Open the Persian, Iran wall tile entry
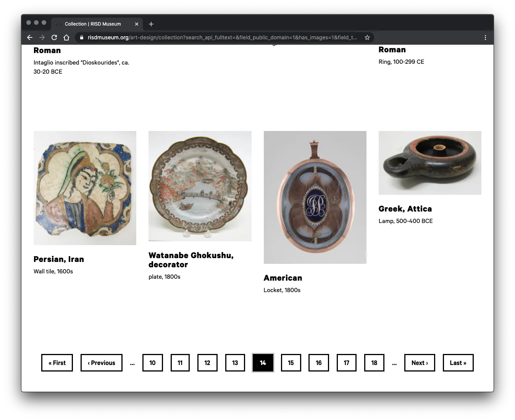515x420 pixels. click(x=58, y=259)
